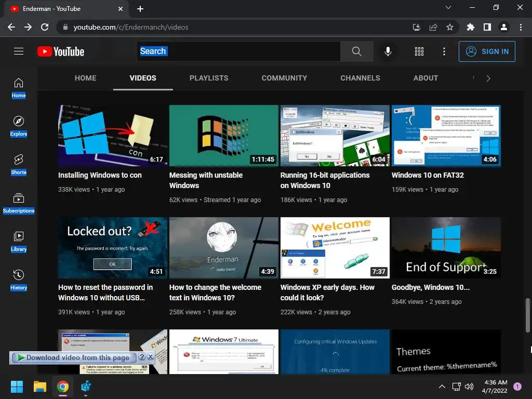Bookmark this page with the star

point(449,27)
